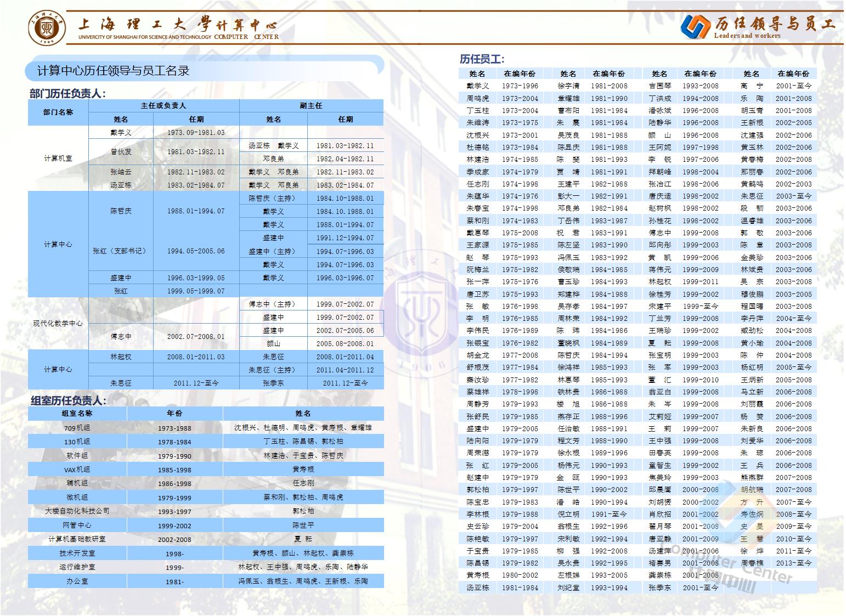
Task: Click the university seal logo at top left
Action: coord(47,26)
